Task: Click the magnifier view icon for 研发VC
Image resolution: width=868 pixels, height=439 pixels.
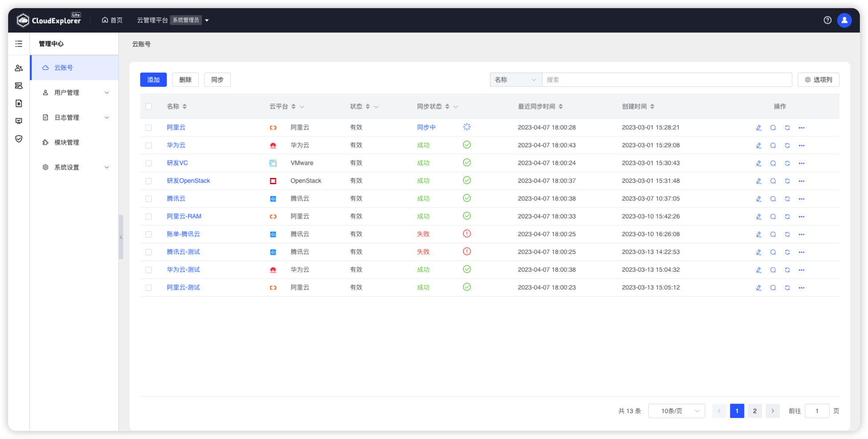Action: coord(773,163)
